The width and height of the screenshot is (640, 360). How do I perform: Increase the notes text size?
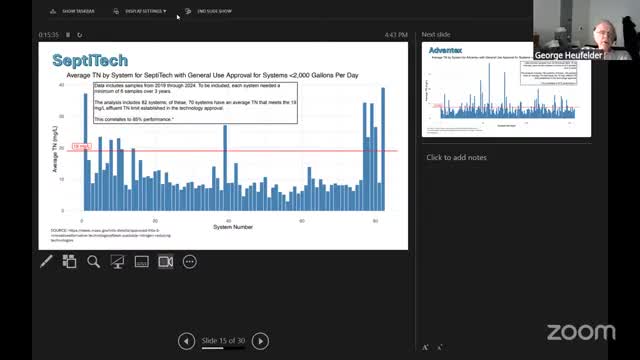(x=425, y=347)
